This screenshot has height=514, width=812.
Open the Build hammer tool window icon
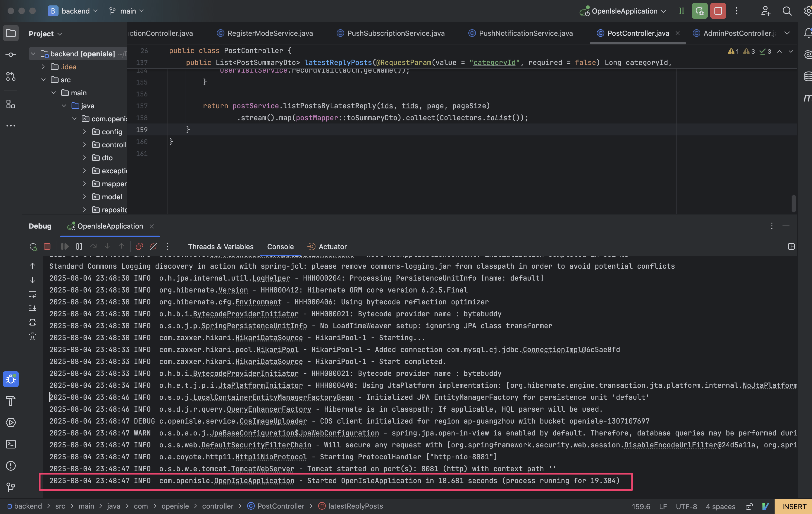coord(11,401)
